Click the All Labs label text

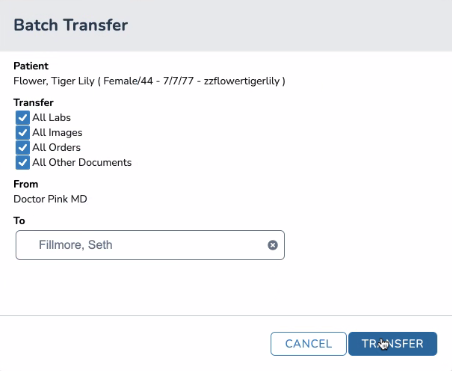click(x=51, y=118)
